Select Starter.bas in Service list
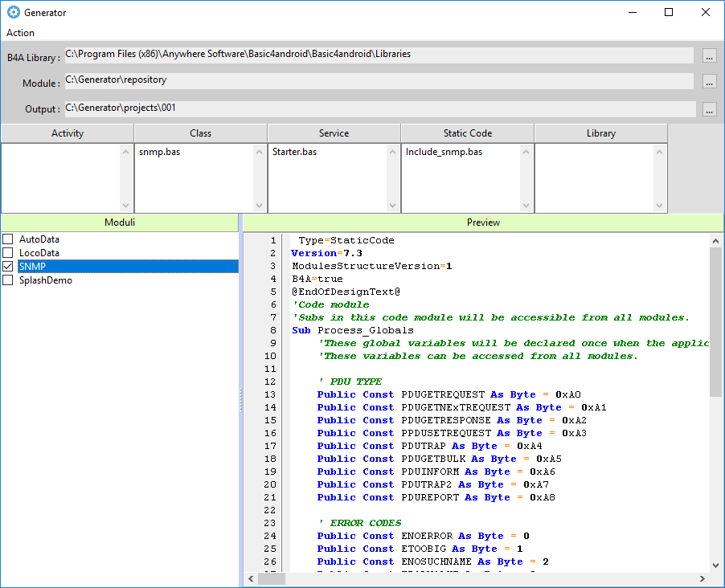This screenshot has height=588, width=725. point(294,152)
